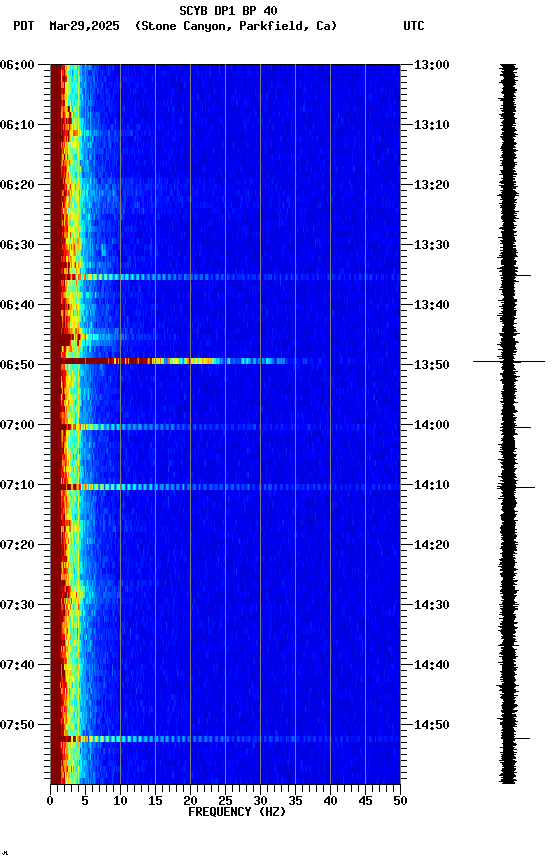Click the date 'Mar29,2025'

tap(84, 26)
